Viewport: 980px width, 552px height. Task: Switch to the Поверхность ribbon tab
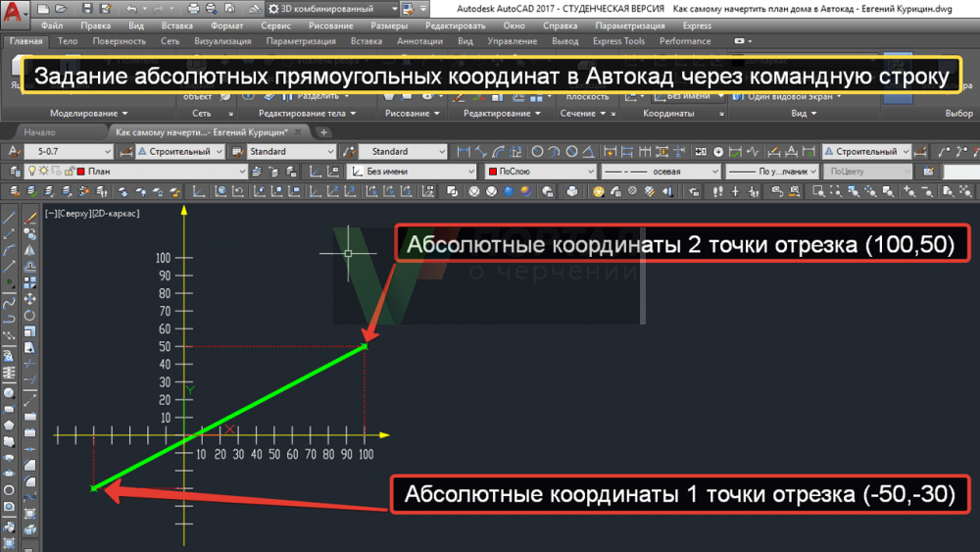119,41
